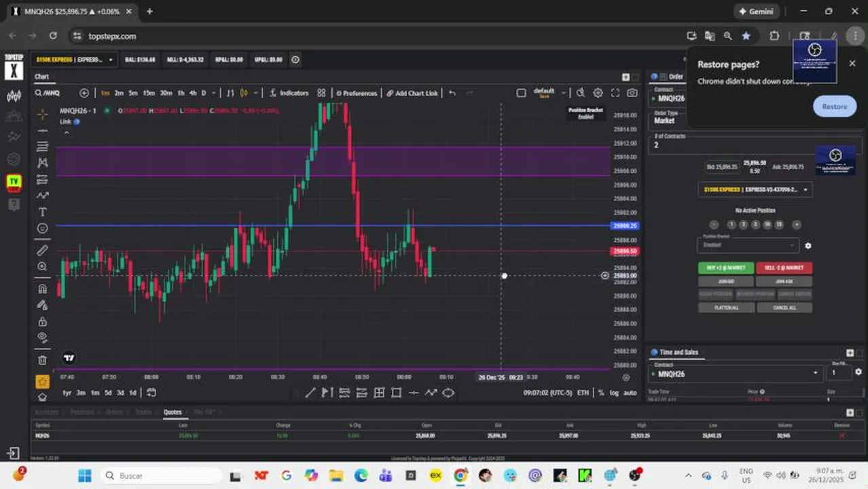Select the XABCD pattern tool
The image size is (868, 489).
click(x=42, y=163)
